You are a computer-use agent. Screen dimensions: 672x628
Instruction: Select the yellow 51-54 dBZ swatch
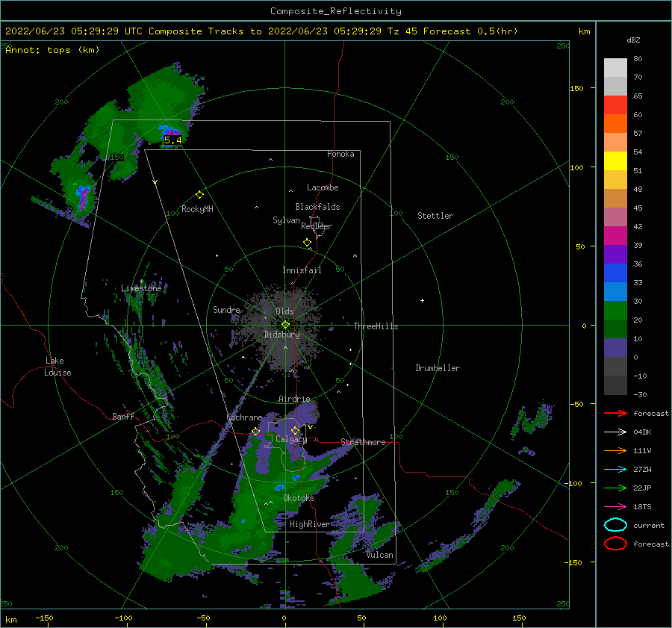click(615, 161)
